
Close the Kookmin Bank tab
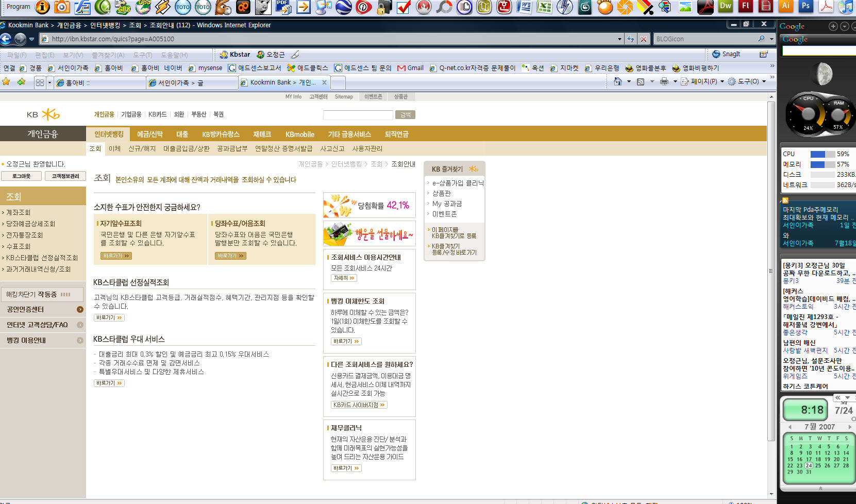(324, 82)
